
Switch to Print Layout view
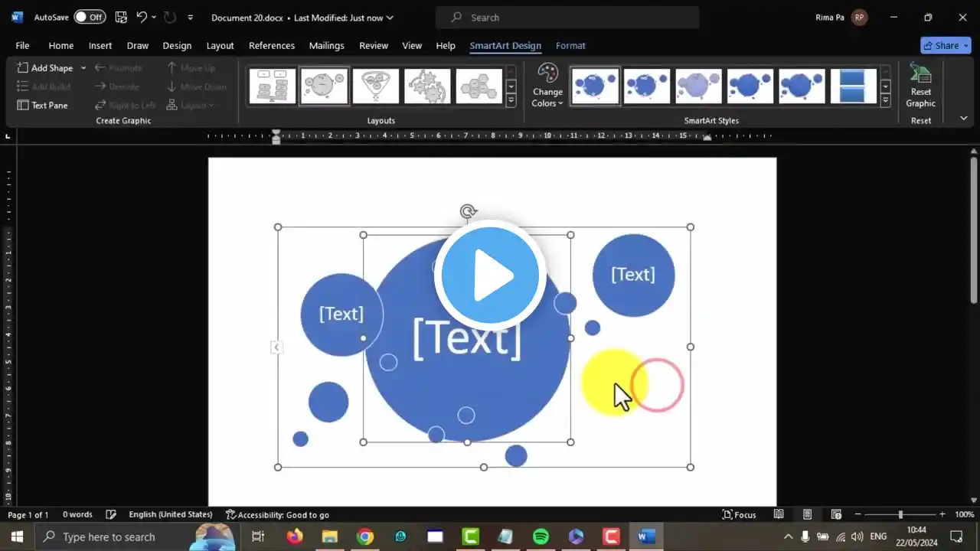(x=807, y=515)
